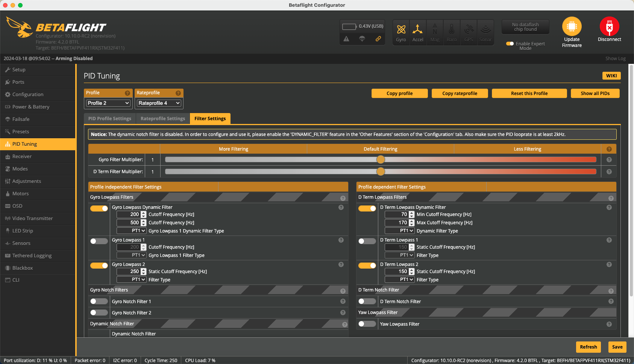Click the Gyro Lowpass 2 cutoff frequency field
Image resolution: width=634 pixels, height=364 pixels.
(131, 272)
